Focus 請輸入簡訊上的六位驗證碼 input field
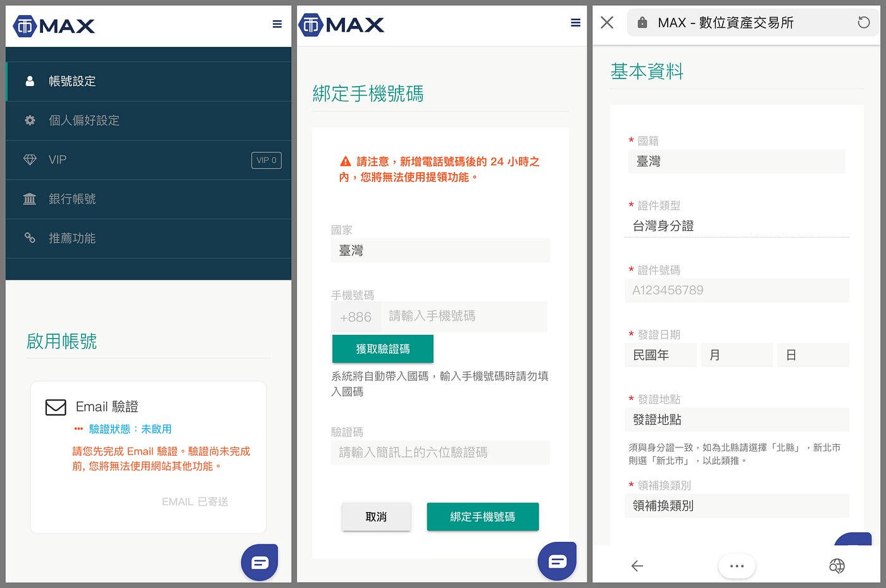This screenshot has height=588, width=886. click(x=440, y=453)
